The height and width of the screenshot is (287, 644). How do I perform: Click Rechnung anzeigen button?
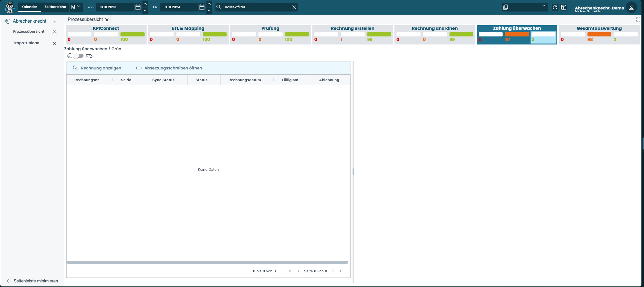97,68
